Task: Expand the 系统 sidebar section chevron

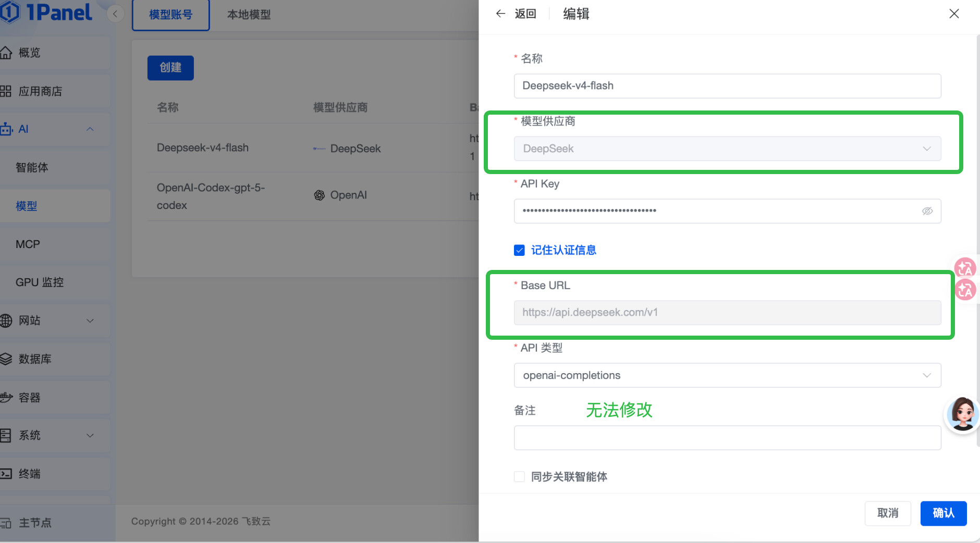Action: (x=90, y=435)
